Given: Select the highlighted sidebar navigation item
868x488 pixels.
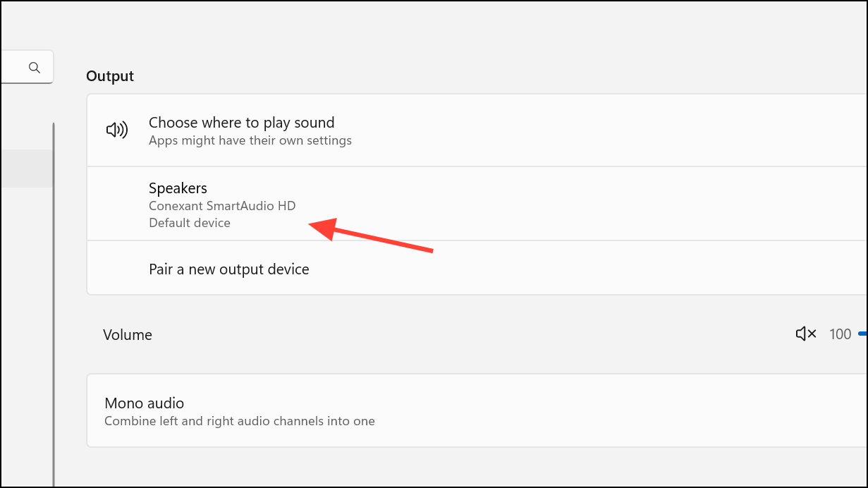Looking at the screenshot, I should (x=26, y=169).
